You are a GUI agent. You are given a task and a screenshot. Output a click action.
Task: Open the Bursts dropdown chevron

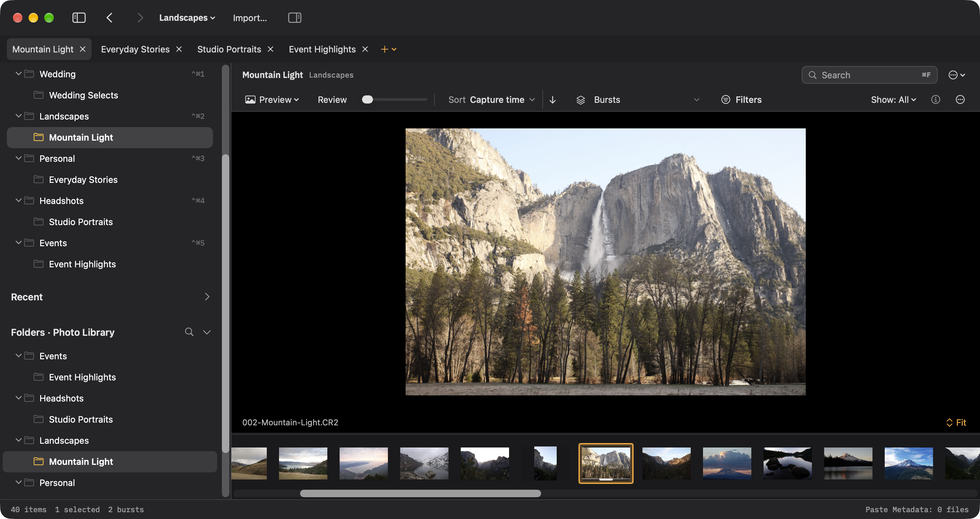tap(697, 100)
